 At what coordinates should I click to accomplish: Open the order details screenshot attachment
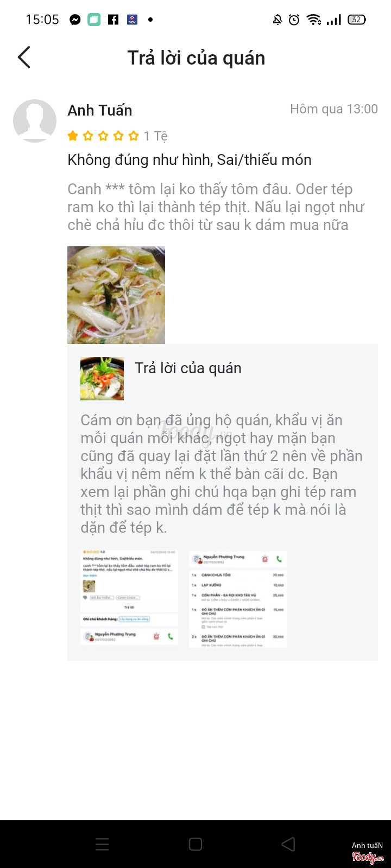click(238, 599)
